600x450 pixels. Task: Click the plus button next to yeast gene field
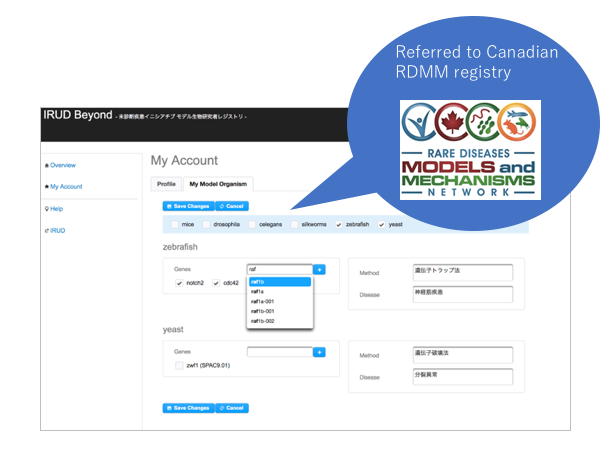(319, 352)
